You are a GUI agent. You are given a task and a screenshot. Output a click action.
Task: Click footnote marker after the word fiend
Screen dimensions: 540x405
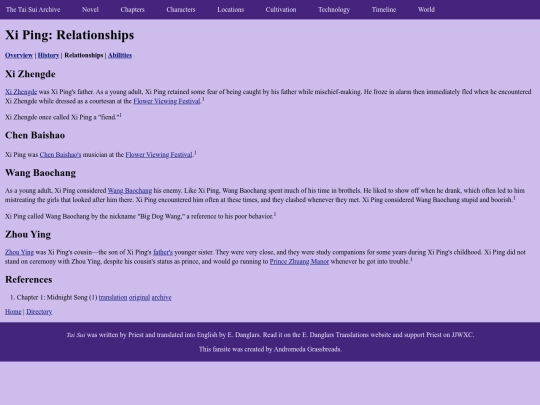[120, 115]
